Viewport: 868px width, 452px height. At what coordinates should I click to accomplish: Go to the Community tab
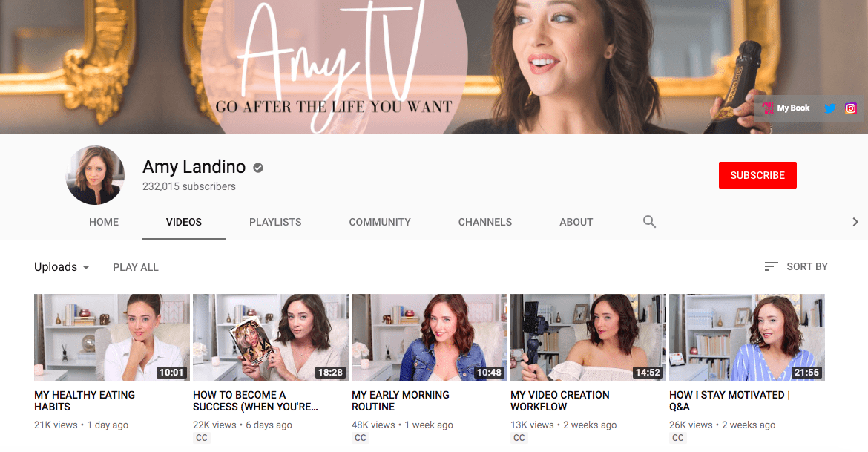pos(380,222)
